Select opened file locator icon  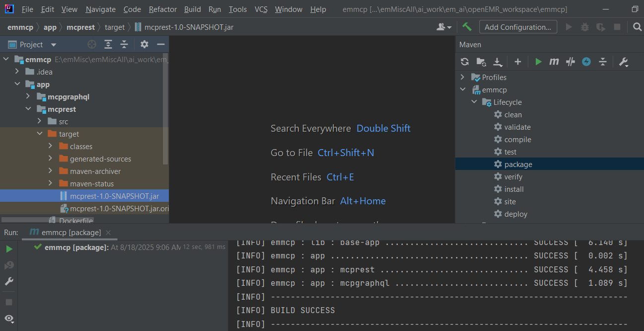click(92, 44)
